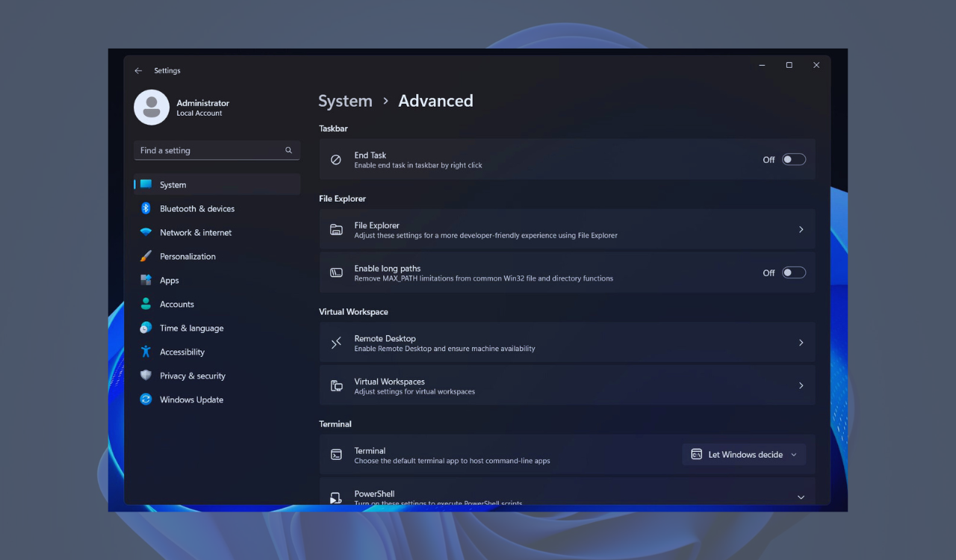Click the Enable long paths title
Image resolution: width=956 pixels, height=560 pixels.
(x=387, y=268)
